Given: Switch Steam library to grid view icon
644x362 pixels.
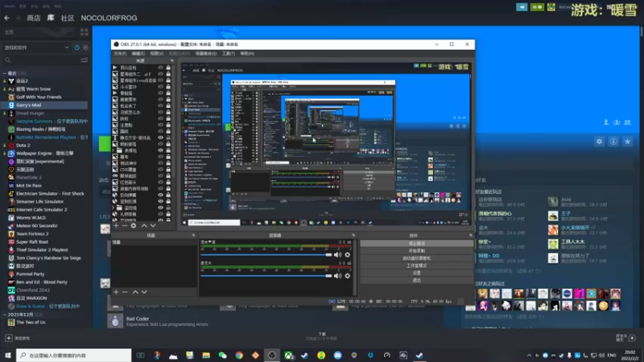Looking at the screenshot, I should [x=85, y=32].
